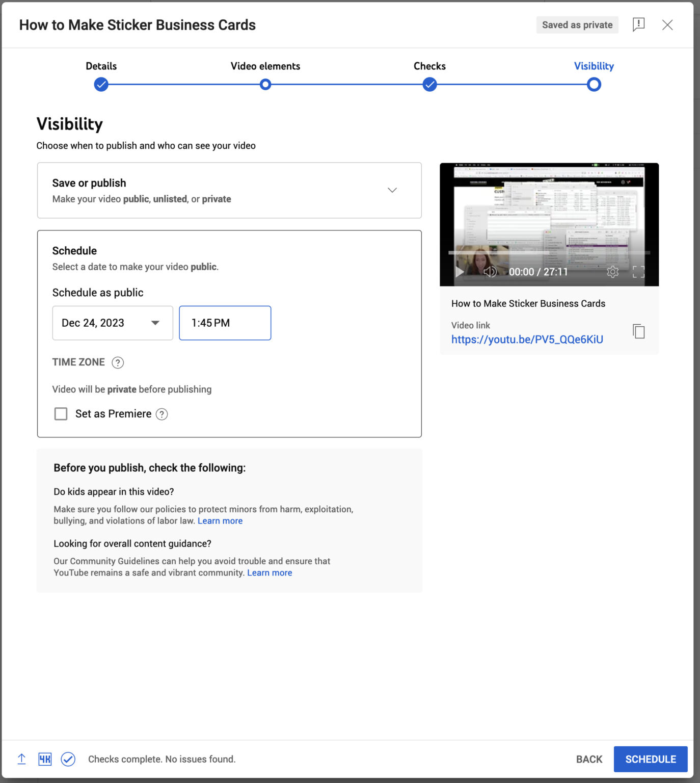This screenshot has height=783, width=700.
Task: Click the upload status arrow icon
Action: (21, 759)
